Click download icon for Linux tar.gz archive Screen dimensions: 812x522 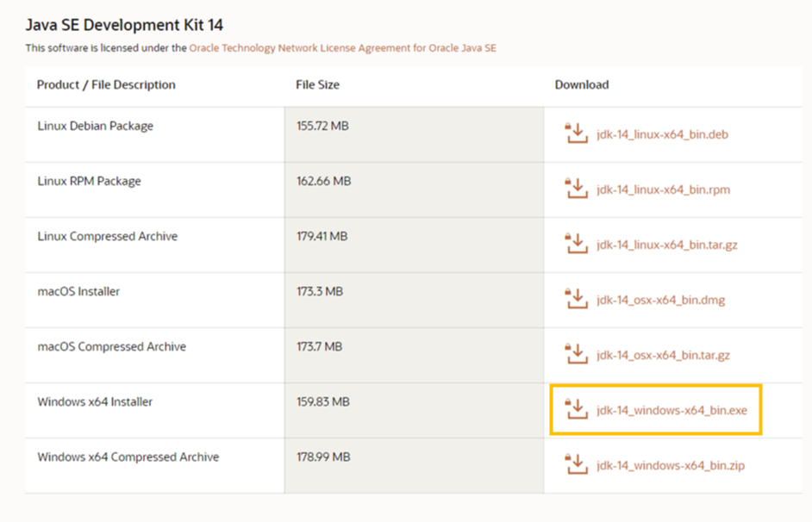(x=576, y=244)
